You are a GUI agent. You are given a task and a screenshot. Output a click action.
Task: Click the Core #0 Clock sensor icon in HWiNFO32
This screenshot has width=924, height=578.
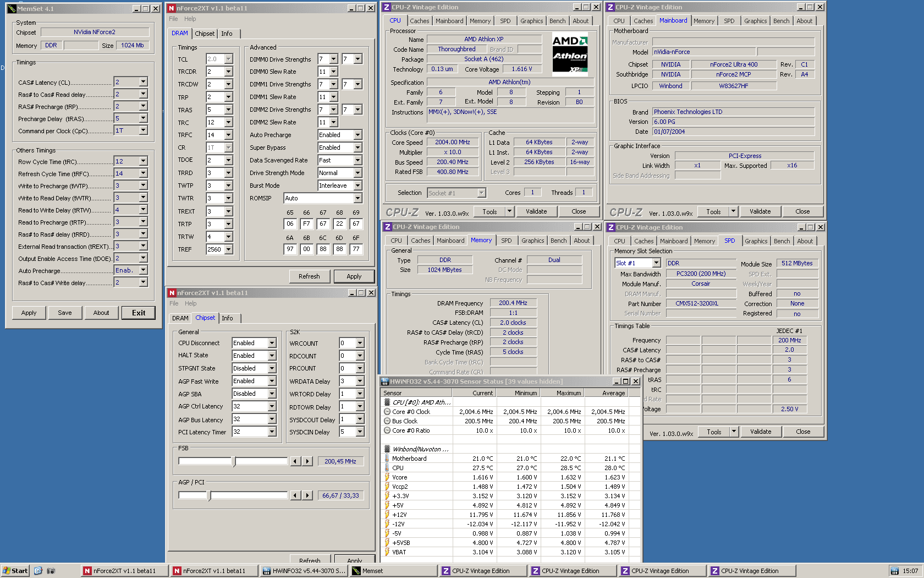387,412
